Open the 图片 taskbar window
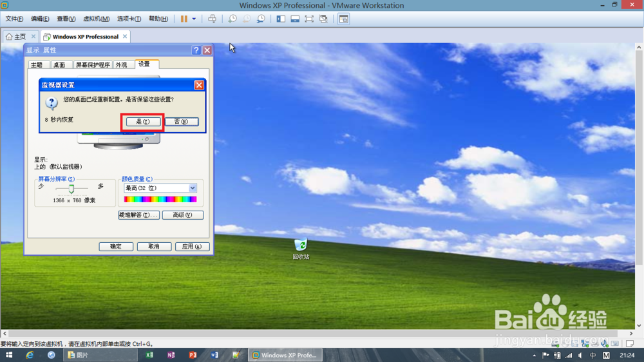This screenshot has height=362, width=644. coord(100,355)
